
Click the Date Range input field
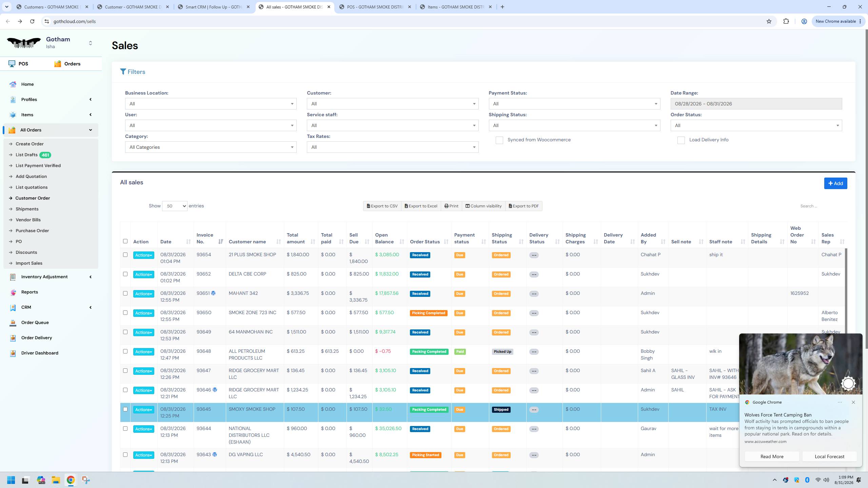(756, 104)
